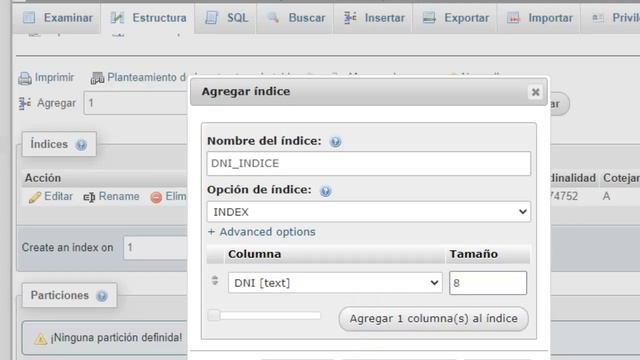Click the Insertar row icon
This screenshot has height=360, width=640.
[x=350, y=18]
